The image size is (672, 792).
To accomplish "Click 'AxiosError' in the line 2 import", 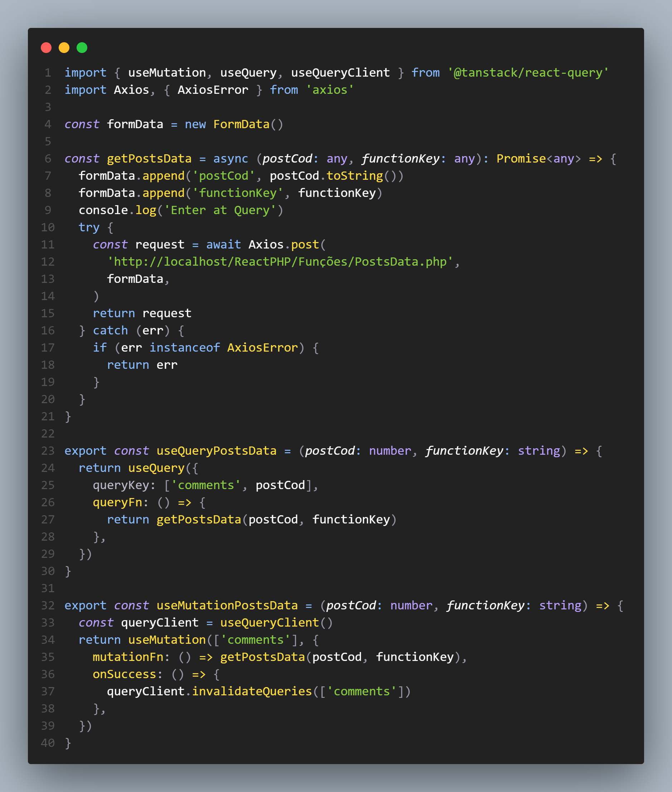I will click(213, 90).
